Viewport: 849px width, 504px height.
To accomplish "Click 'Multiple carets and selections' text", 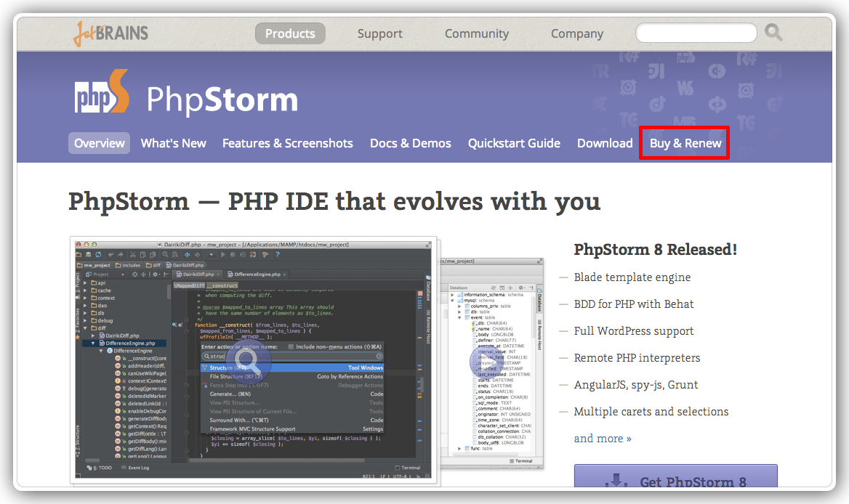I will tap(651, 412).
